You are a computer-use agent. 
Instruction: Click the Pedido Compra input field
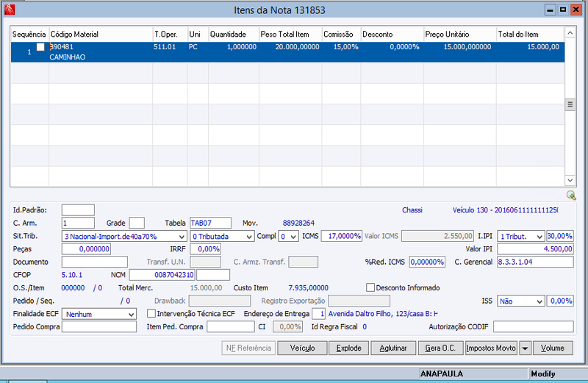99,326
